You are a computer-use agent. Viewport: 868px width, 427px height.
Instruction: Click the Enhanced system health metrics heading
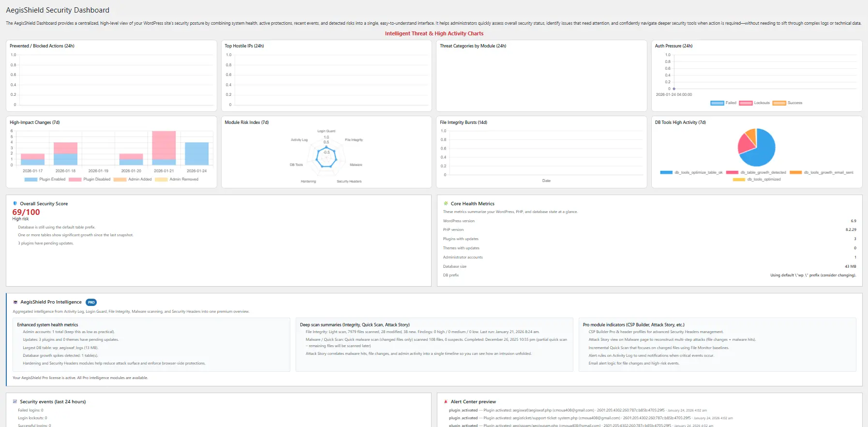(47, 325)
